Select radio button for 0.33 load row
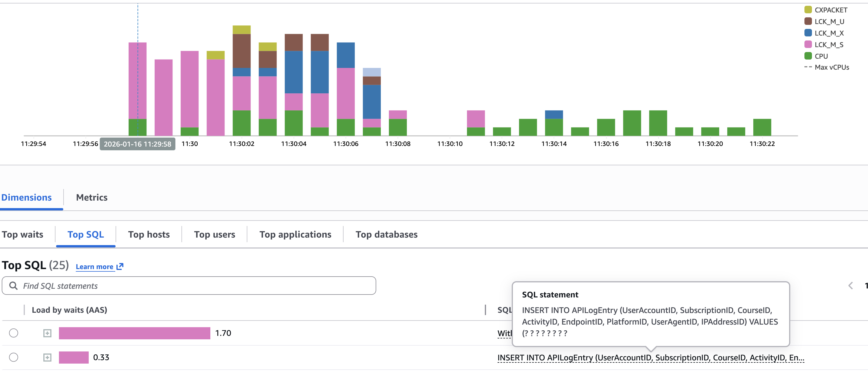 (14, 357)
